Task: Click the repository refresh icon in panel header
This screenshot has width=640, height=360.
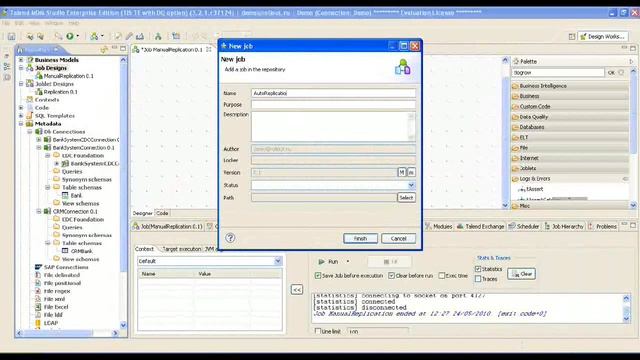Action: click(x=104, y=49)
